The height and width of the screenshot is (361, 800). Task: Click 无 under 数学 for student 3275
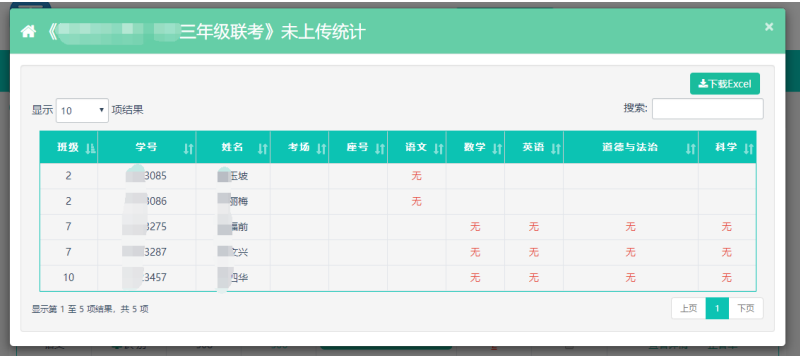tap(475, 227)
